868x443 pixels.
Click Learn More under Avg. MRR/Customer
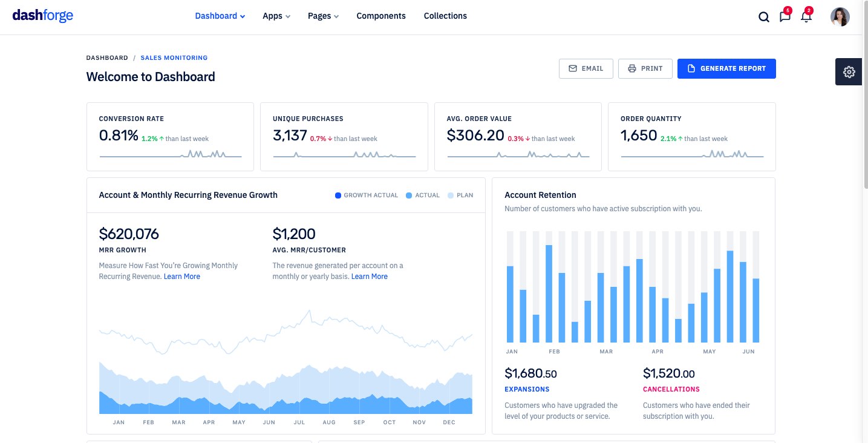pos(370,277)
